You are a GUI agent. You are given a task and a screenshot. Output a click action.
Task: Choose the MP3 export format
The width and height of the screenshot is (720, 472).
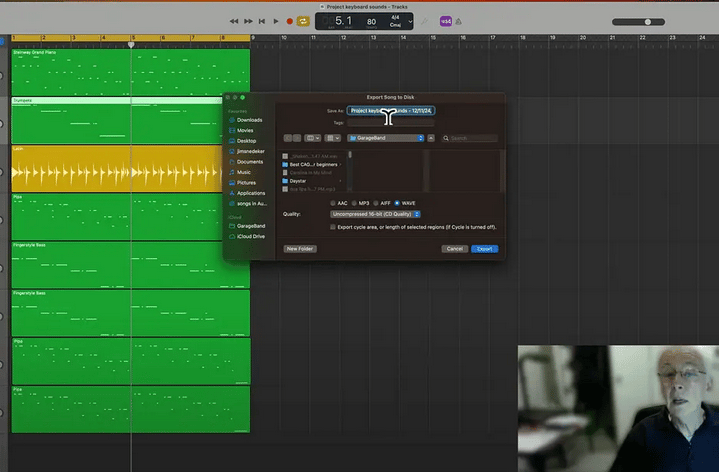click(354, 203)
